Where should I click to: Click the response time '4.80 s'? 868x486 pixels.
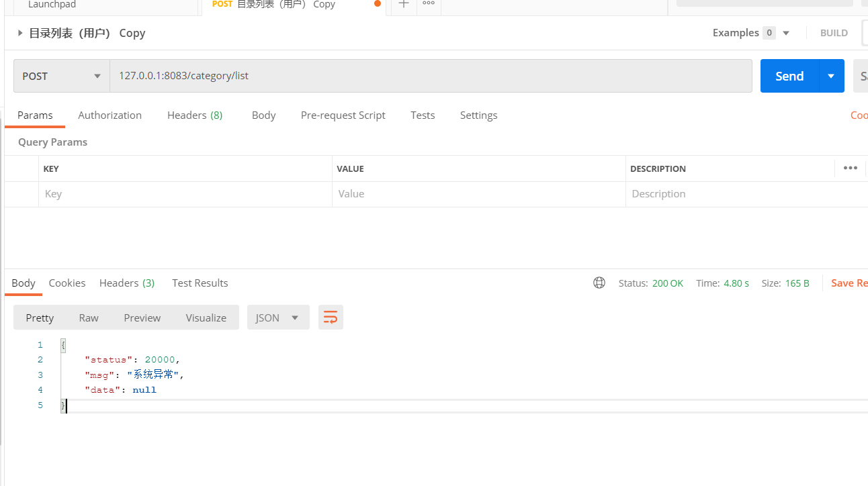pos(736,283)
